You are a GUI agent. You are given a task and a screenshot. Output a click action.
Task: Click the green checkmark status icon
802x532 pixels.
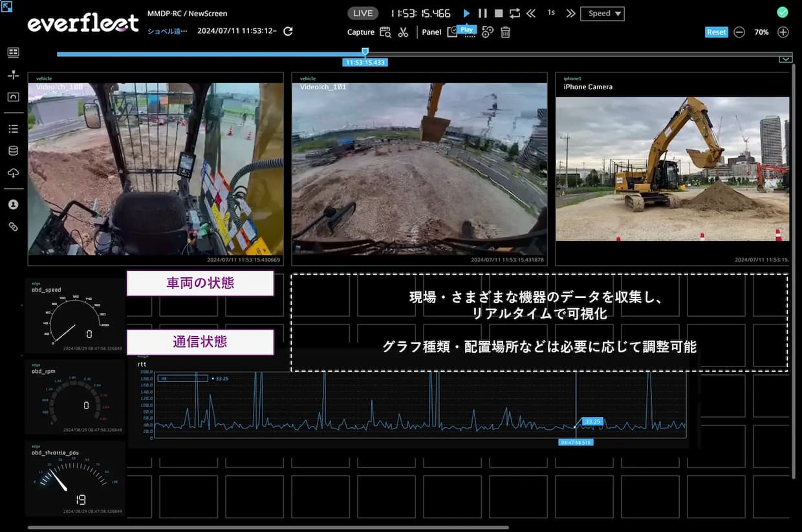(x=783, y=12)
